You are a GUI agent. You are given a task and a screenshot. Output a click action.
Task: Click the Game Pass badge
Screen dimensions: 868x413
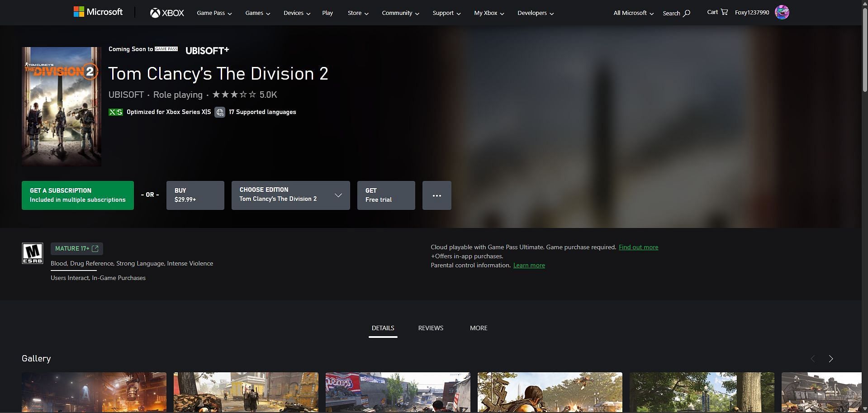[x=166, y=49]
